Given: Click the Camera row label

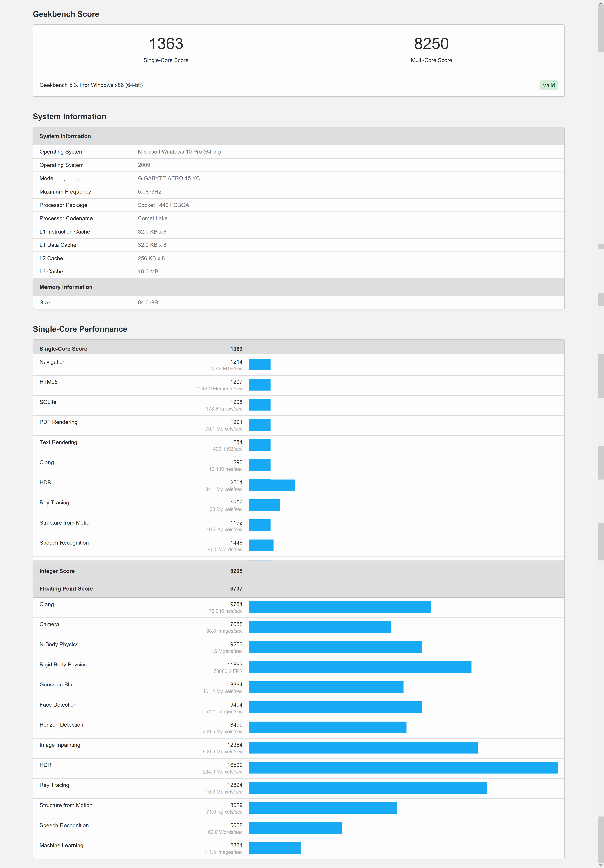Looking at the screenshot, I should click(x=49, y=624).
